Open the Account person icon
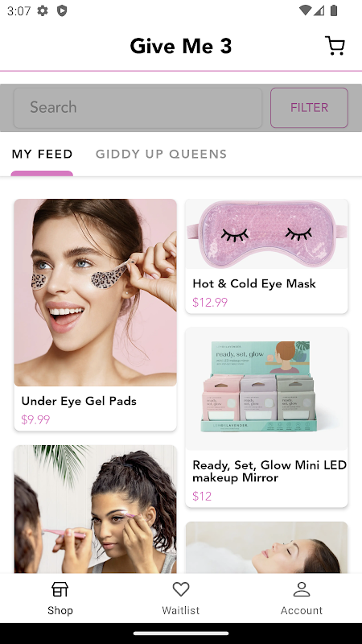The image size is (362, 644). [x=301, y=589]
